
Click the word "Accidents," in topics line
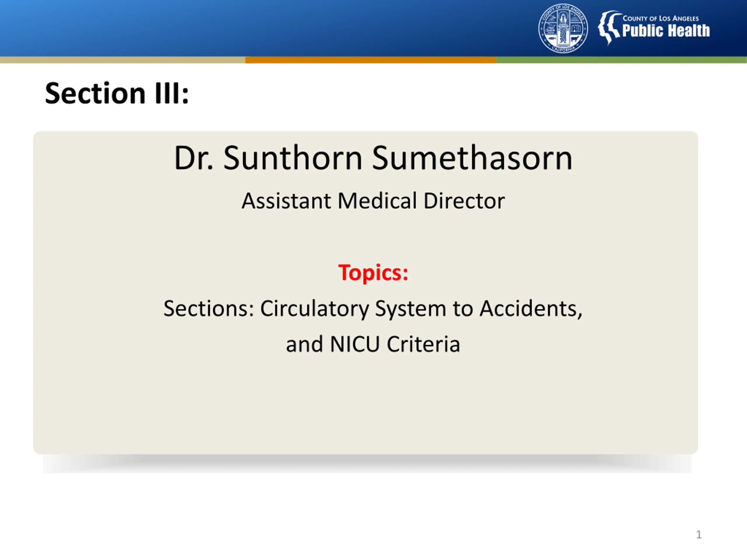[531, 309]
